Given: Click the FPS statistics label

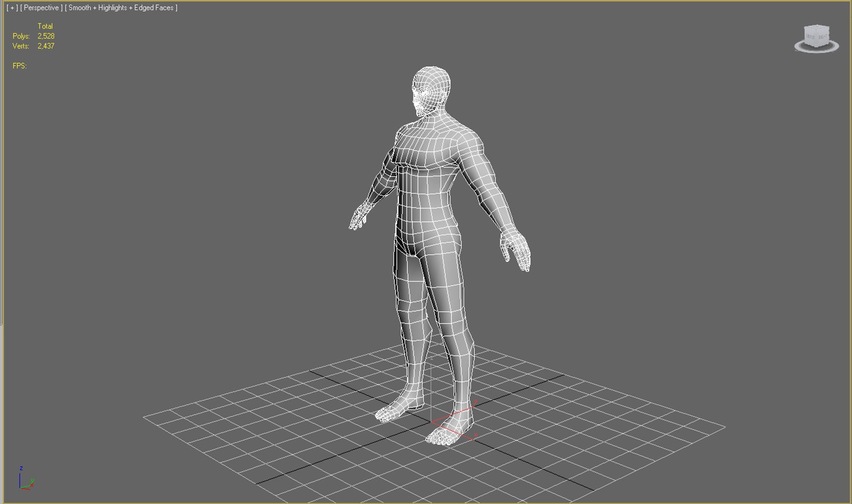Looking at the screenshot, I should (20, 66).
